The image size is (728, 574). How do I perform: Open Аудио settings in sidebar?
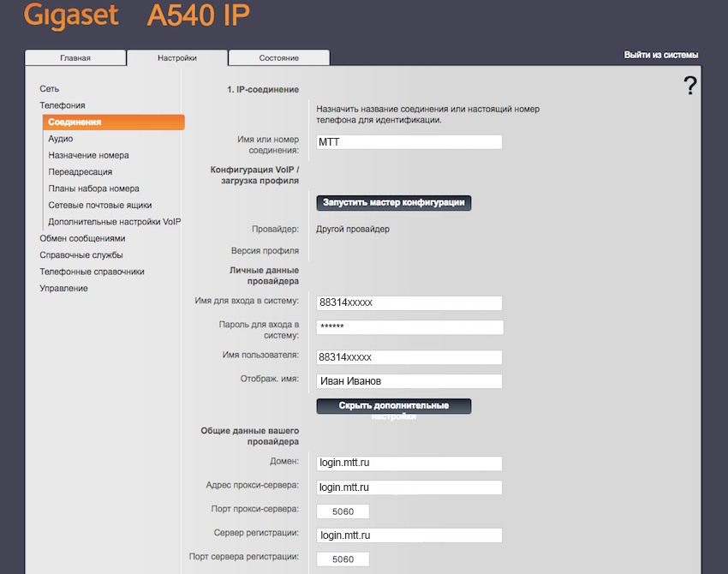coord(61,139)
